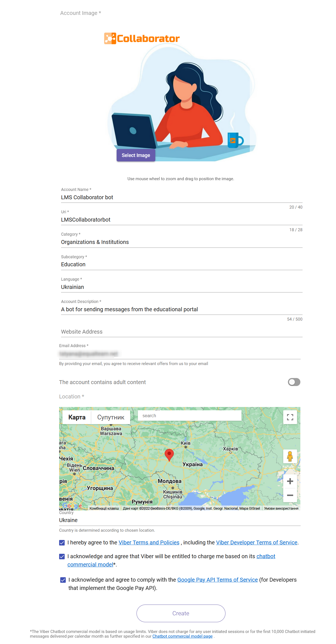Click the Угорщина label on the map
The height and width of the screenshot is (644, 336).
click(100, 488)
